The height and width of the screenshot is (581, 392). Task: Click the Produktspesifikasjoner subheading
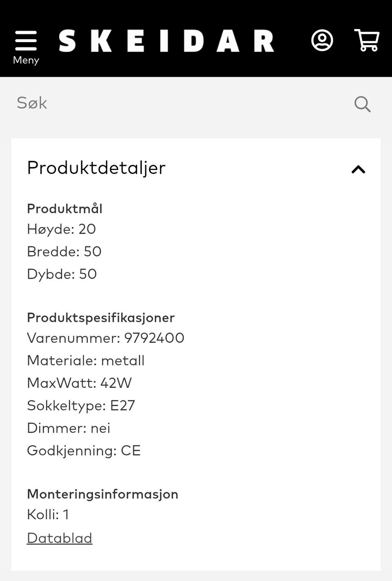pyautogui.click(x=101, y=317)
